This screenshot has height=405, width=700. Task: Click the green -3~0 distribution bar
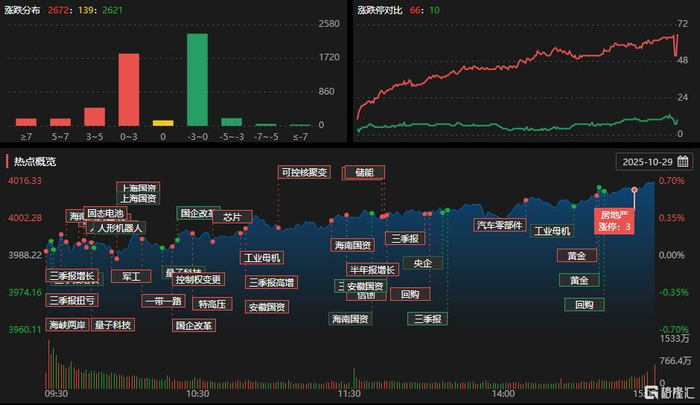[x=197, y=80]
